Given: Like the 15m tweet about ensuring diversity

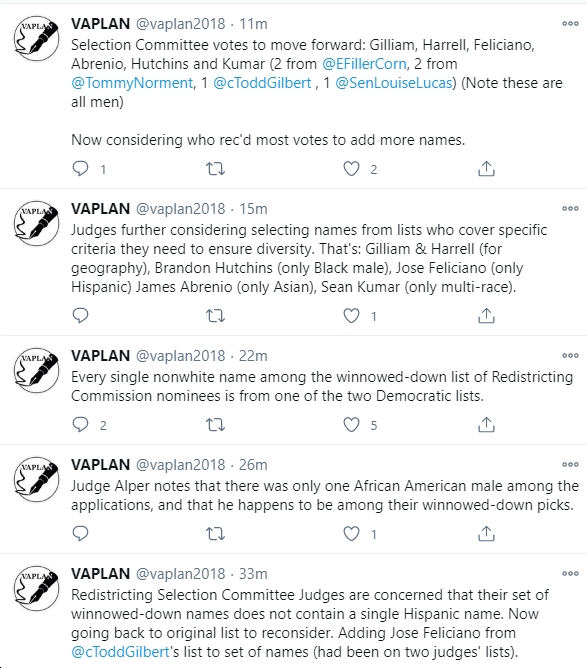Looking at the screenshot, I should click(x=351, y=316).
